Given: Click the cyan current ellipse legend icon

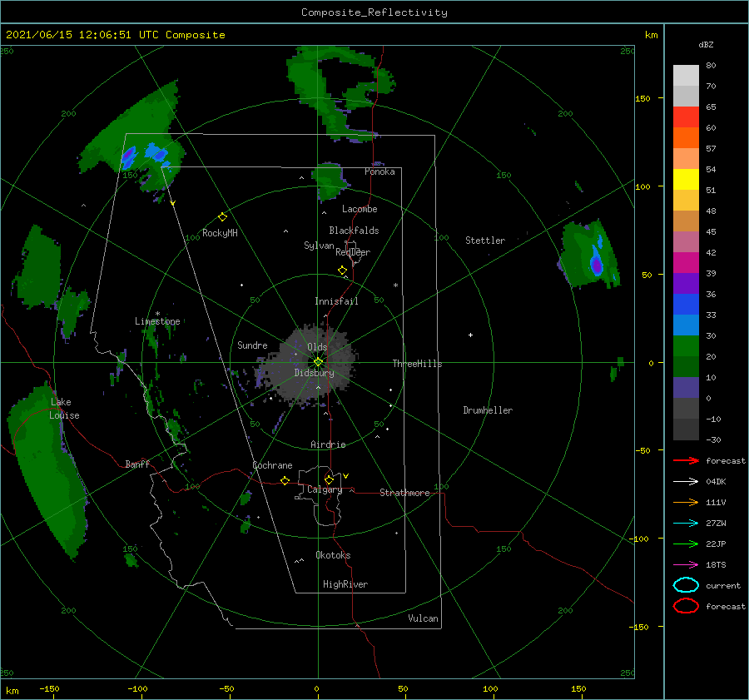Looking at the screenshot, I should 686,585.
